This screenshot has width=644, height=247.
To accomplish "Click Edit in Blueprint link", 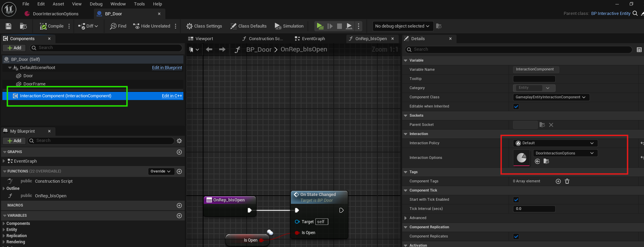I will 167,68.
